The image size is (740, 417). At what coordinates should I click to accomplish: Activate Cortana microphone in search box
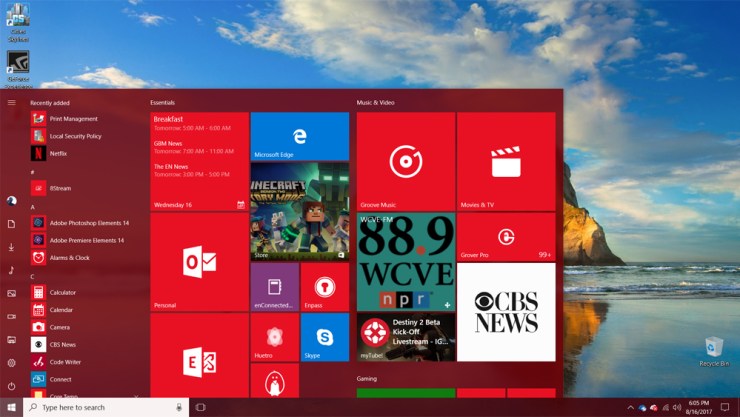point(179,407)
